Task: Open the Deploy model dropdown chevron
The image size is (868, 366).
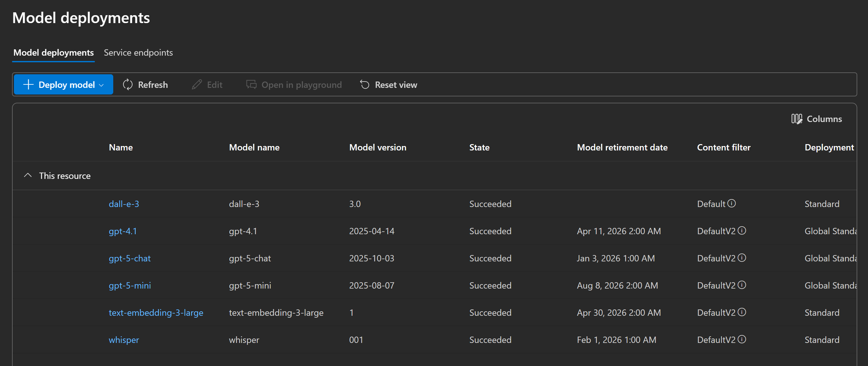Action: 102,85
